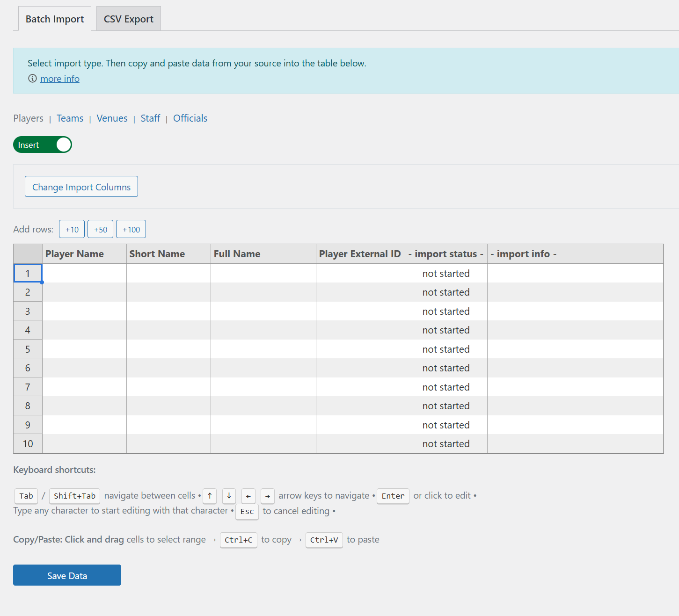The width and height of the screenshot is (679, 616).
Task: Select Staff import type
Action: point(150,118)
